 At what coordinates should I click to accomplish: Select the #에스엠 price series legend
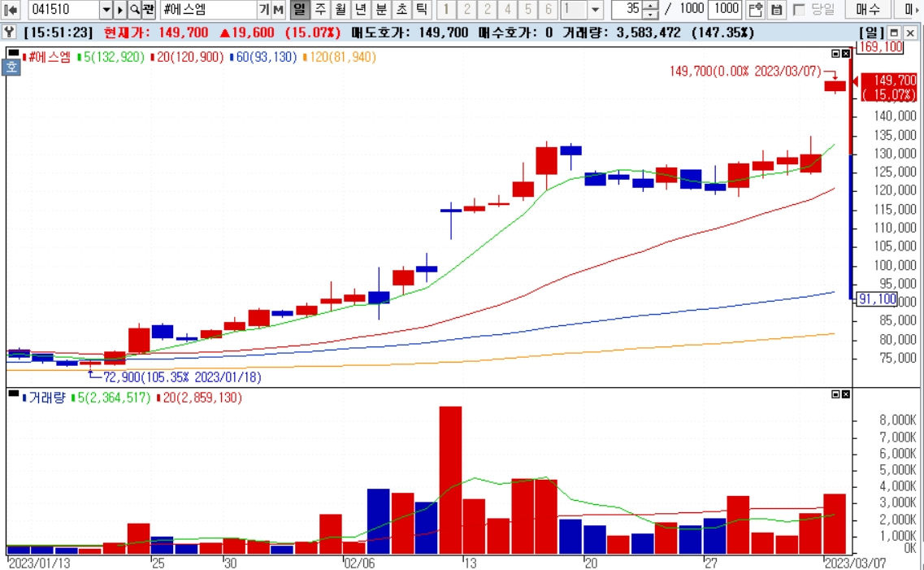pyautogui.click(x=46, y=57)
